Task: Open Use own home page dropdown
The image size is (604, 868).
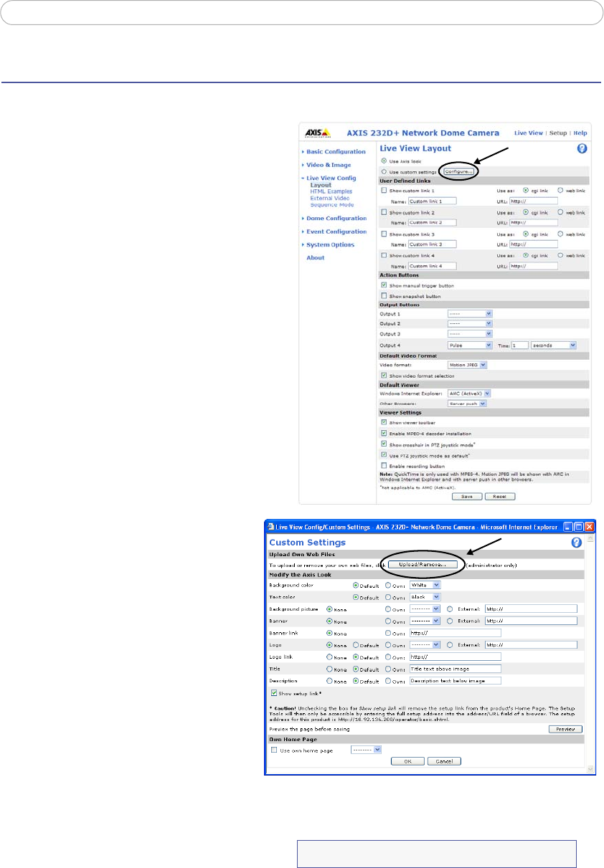Action: 366,750
